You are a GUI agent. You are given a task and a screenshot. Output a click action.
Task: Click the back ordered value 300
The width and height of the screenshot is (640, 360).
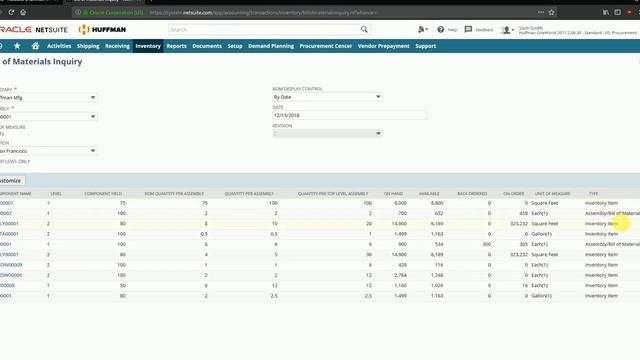point(487,244)
